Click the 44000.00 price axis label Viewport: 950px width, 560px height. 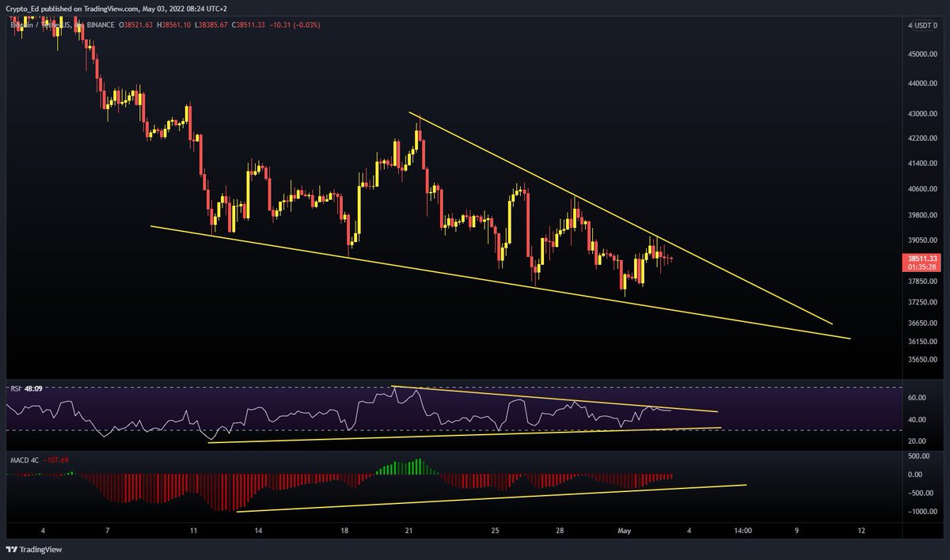click(x=923, y=84)
